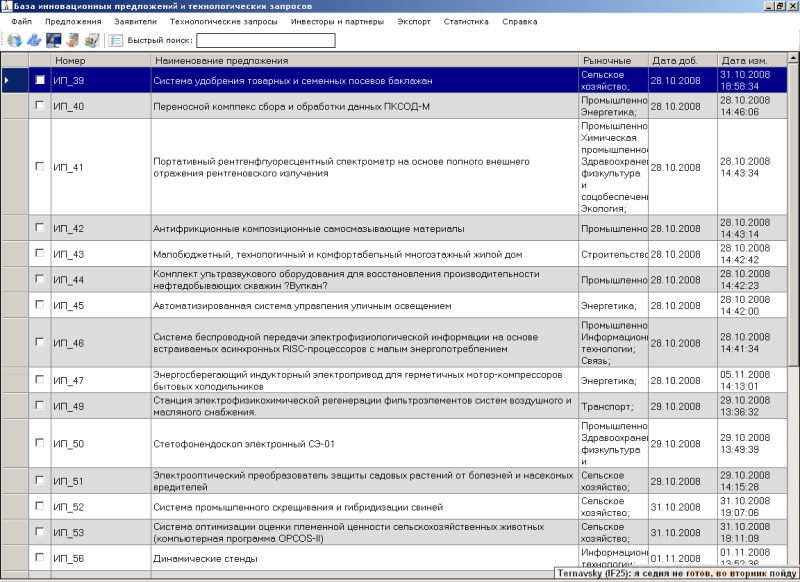Click the application icon in the title bar
Image resolution: width=800 pixels, height=582 pixels.
coord(6,6)
